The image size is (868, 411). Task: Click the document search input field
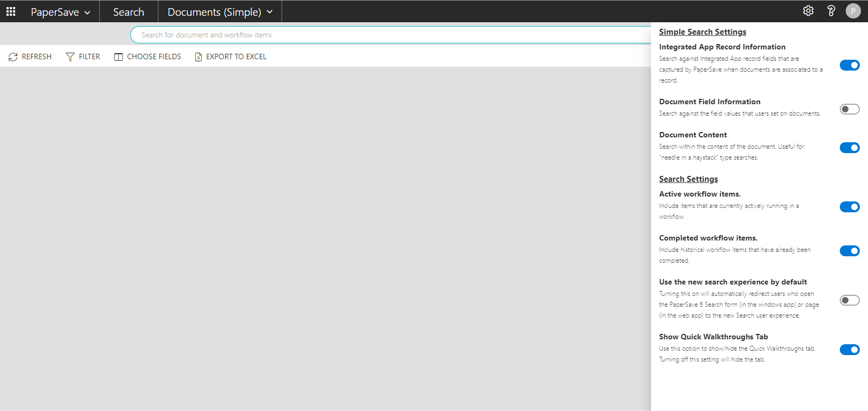pos(391,35)
